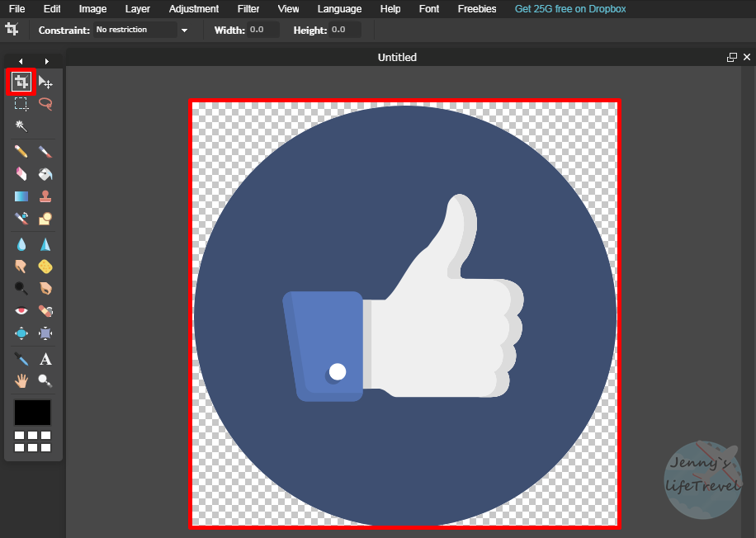Open the Freebies menu
This screenshot has height=538, width=756.
point(477,9)
